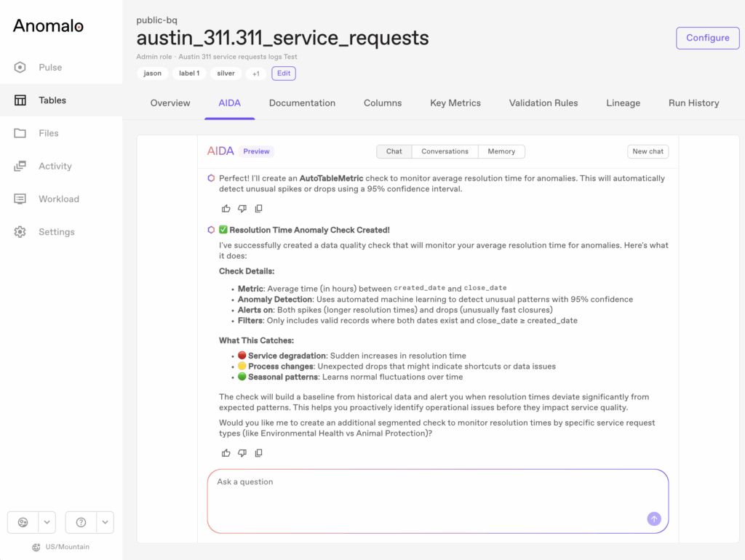The width and height of the screenshot is (745, 560).
Task: Switch AIDA view to Conversations
Action: click(x=445, y=151)
